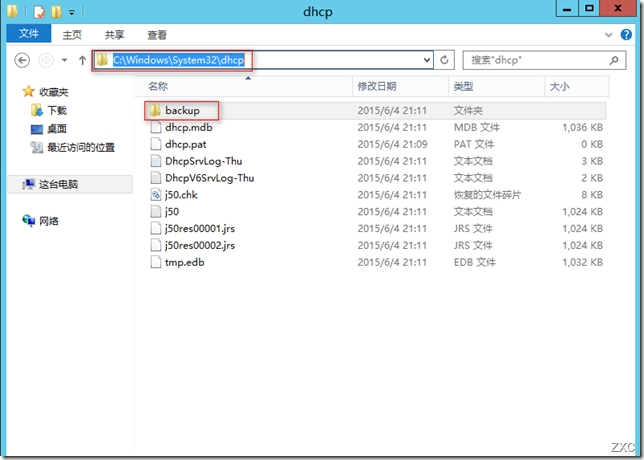Viewport: 644px width, 460px height.
Task: Select 网络 in the navigation pane
Action: point(49,221)
